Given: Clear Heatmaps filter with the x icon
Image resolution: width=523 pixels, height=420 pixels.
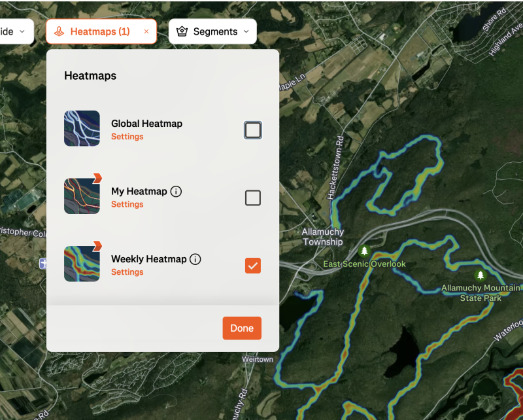Looking at the screenshot, I should (x=146, y=31).
